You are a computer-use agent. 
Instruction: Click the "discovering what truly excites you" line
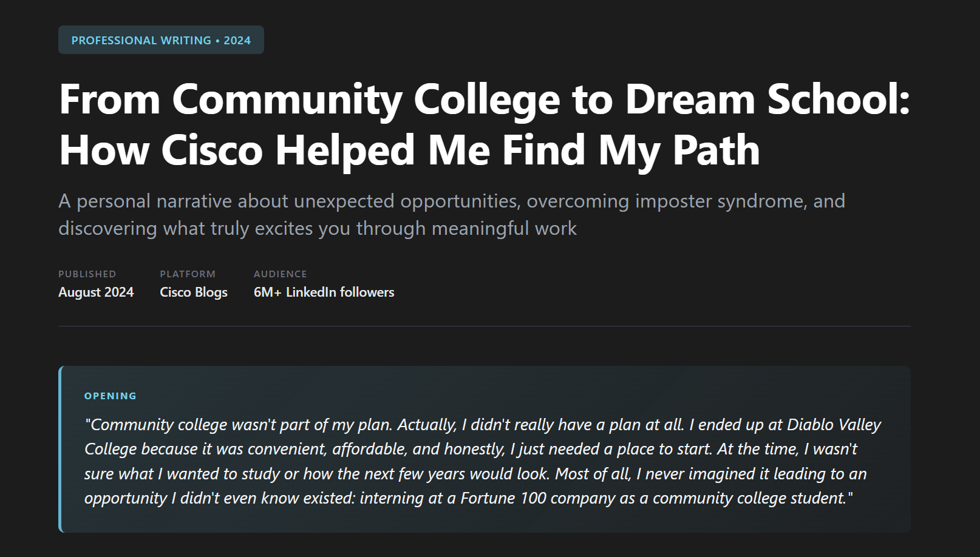pos(317,229)
